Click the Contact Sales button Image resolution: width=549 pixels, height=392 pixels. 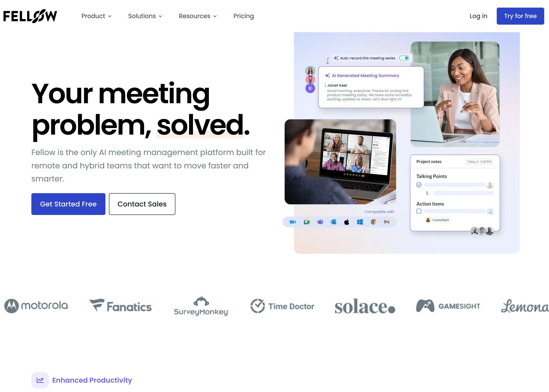[142, 204]
